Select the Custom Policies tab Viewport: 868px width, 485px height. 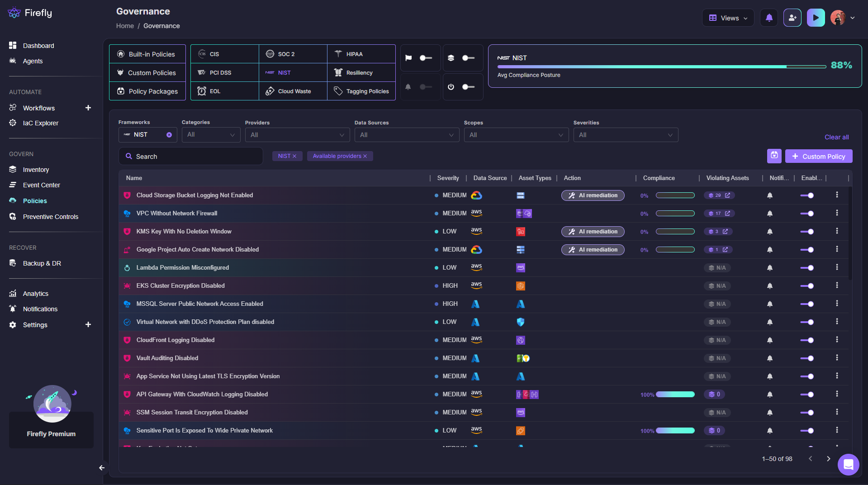click(x=147, y=73)
